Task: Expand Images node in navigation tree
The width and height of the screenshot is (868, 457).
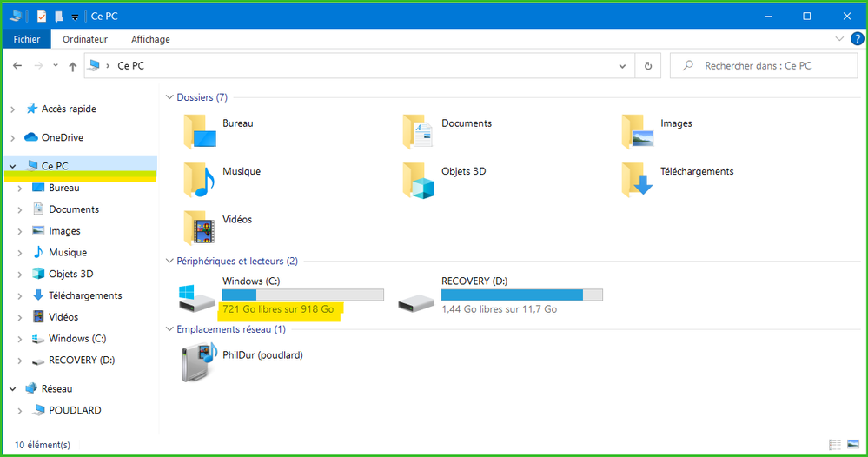Action: click(20, 231)
